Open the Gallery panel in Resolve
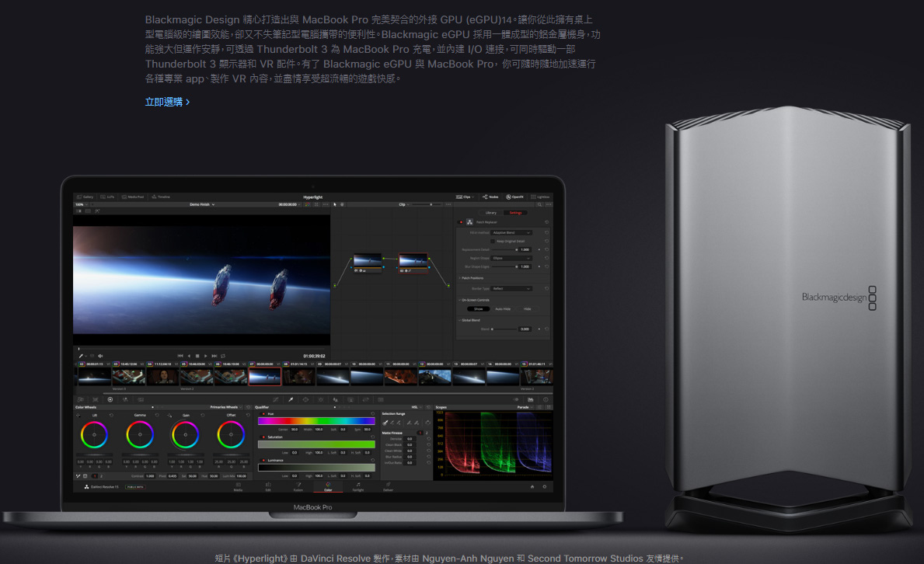924x564 pixels. [x=85, y=197]
